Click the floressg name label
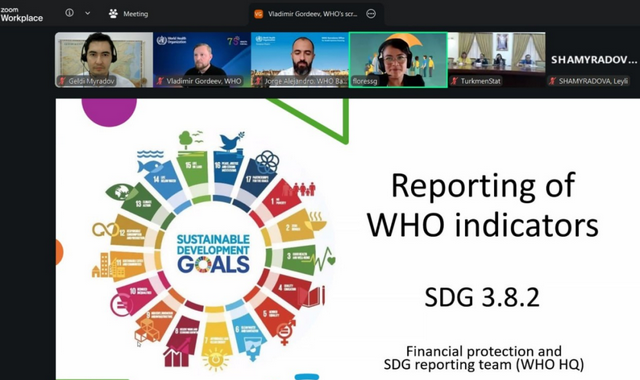This screenshot has width=640, height=380. (x=365, y=81)
